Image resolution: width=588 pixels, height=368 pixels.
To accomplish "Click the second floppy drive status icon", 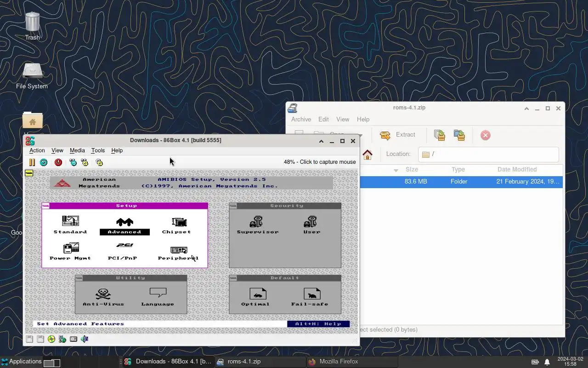I will tap(40, 339).
